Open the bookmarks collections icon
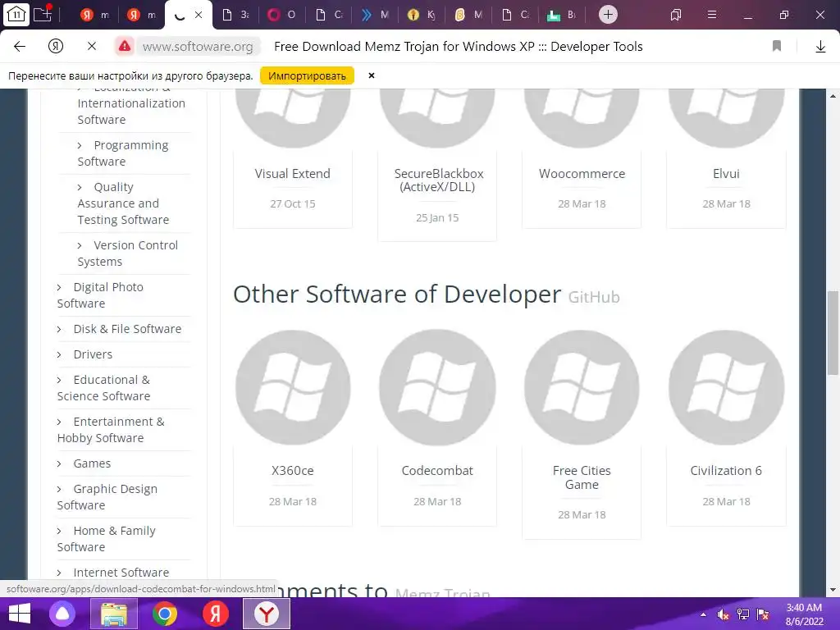Screen dimensions: 840x630 tap(676, 15)
